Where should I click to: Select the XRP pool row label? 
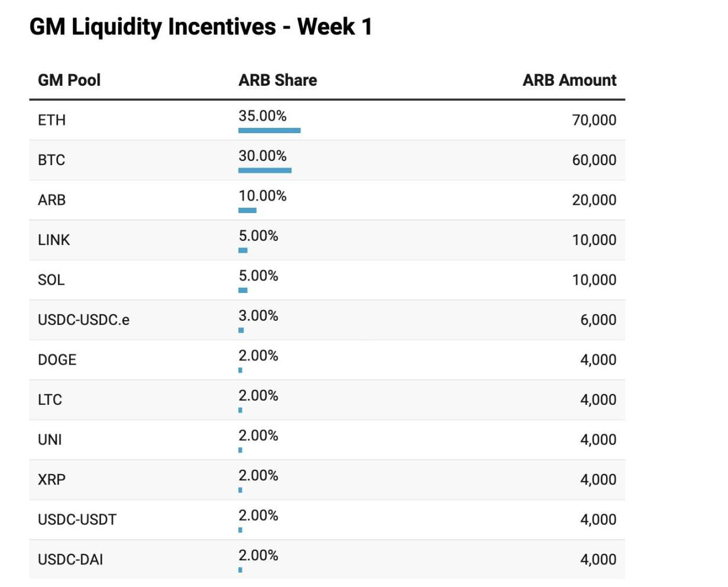[x=51, y=479]
